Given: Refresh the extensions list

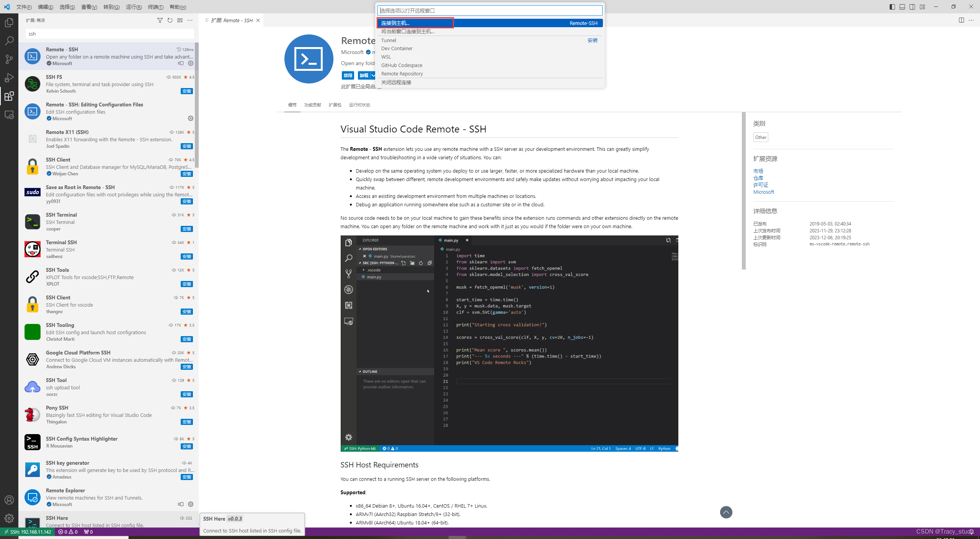Looking at the screenshot, I should [x=170, y=20].
